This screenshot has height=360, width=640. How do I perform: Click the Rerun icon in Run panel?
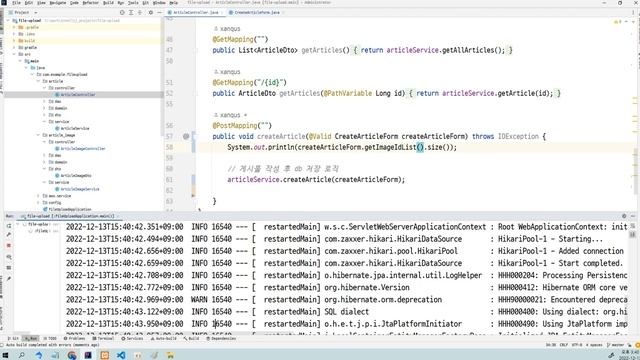[x=9, y=225]
